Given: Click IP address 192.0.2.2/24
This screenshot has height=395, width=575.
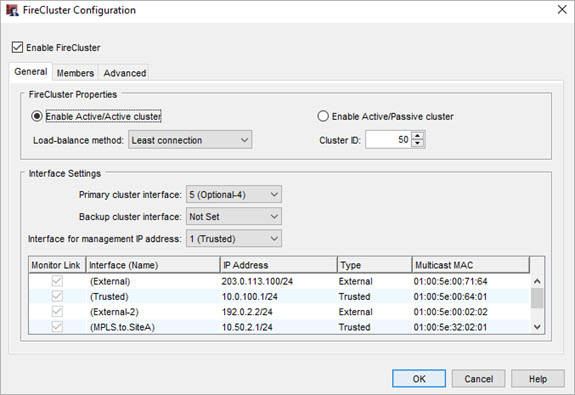Looking at the screenshot, I should click(x=247, y=312).
